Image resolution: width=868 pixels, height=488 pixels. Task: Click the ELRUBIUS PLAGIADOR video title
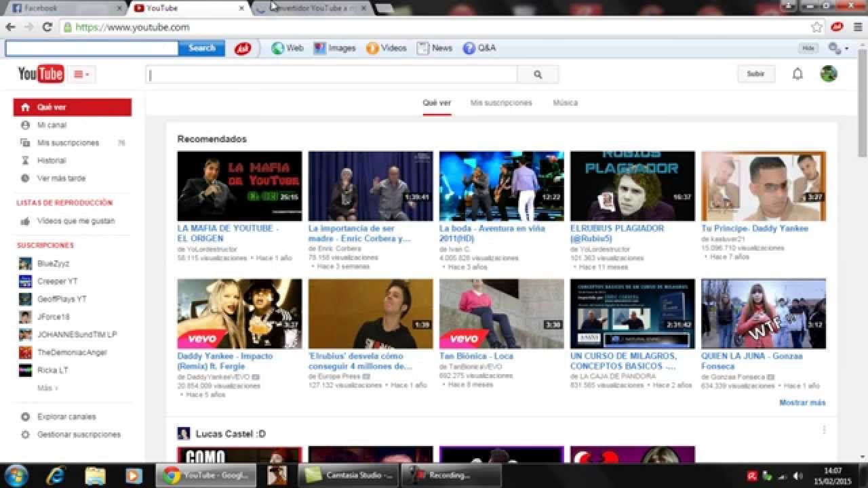(617, 233)
